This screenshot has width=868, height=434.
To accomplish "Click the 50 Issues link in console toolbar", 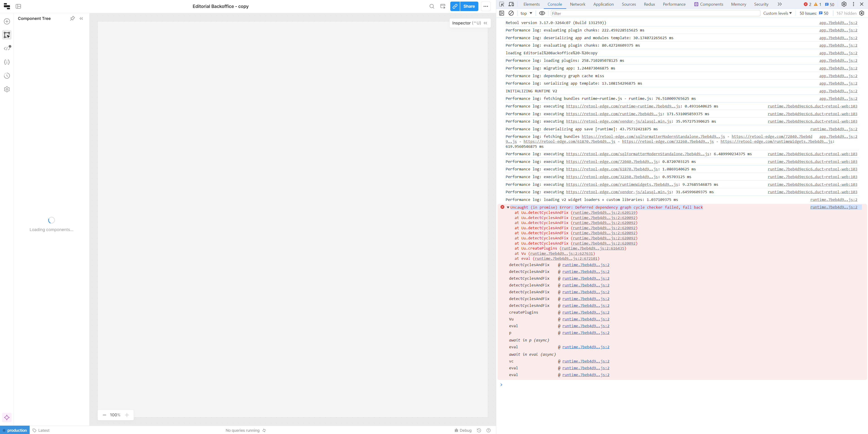I will click(814, 13).
